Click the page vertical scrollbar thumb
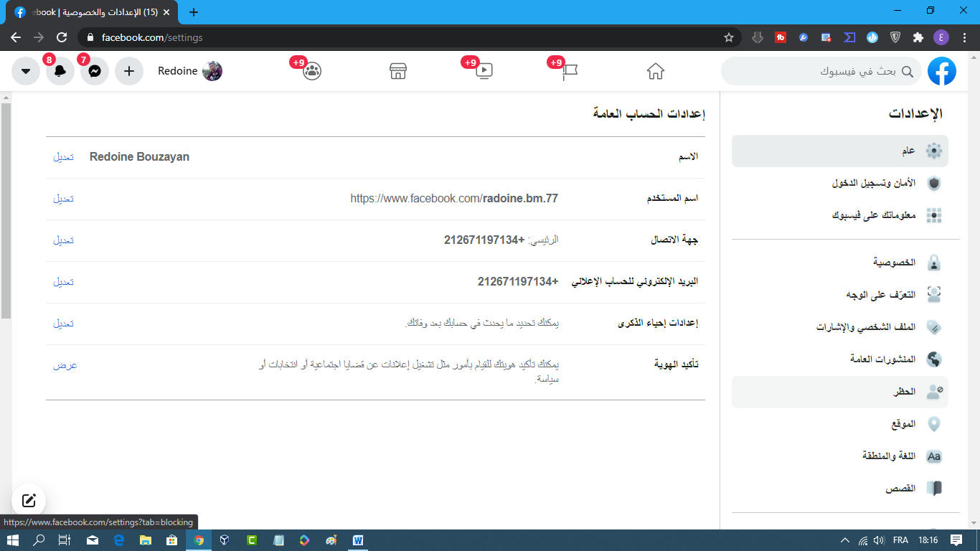Image resolution: width=980 pixels, height=551 pixels. [6, 210]
